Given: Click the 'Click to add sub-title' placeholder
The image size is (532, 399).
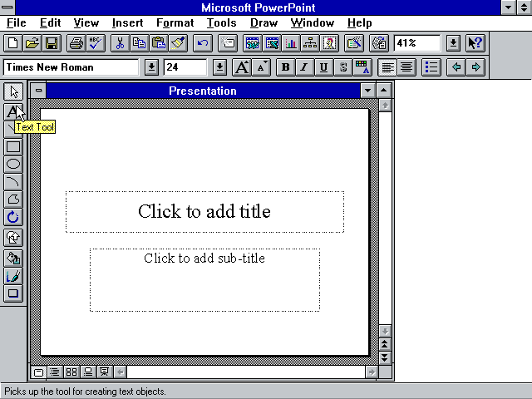Looking at the screenshot, I should [x=204, y=280].
